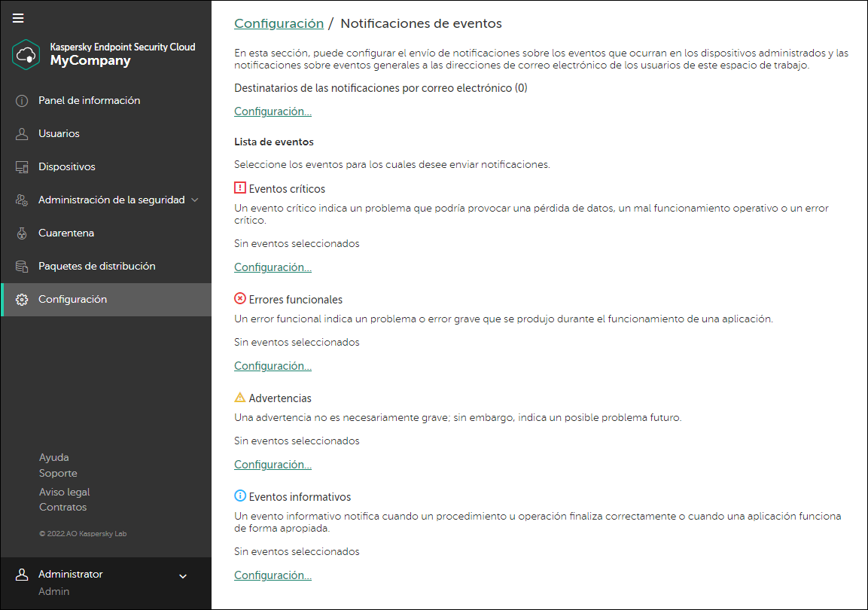
Task: Open Dispositivos menu item
Action: [106, 167]
